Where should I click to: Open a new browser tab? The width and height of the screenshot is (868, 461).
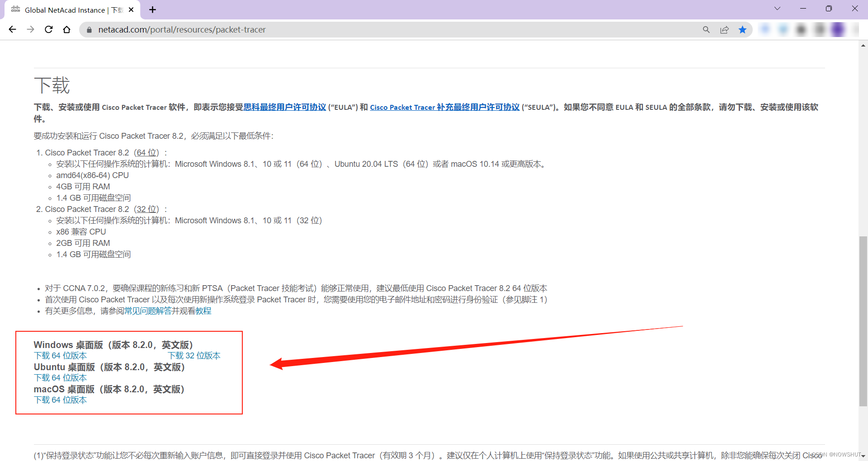click(153, 9)
